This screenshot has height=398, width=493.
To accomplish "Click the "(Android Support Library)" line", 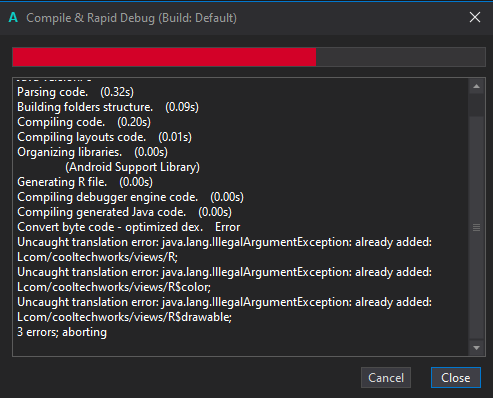I will click(x=132, y=167).
